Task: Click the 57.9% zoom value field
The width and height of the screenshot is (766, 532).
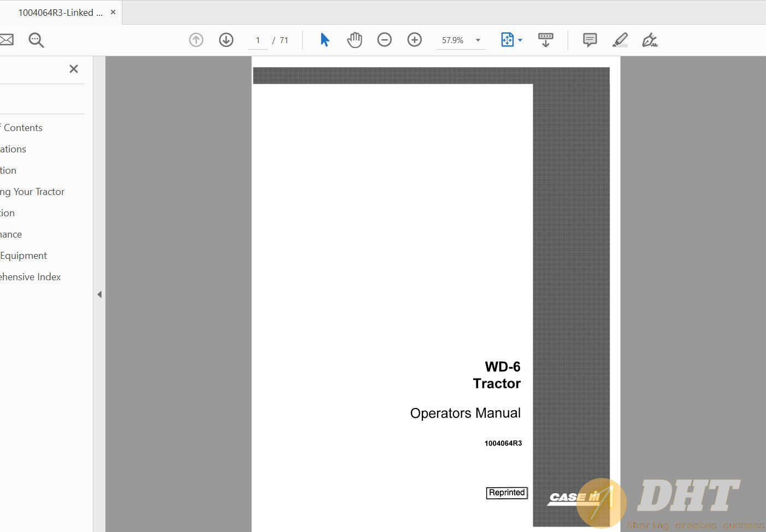Action: point(453,40)
